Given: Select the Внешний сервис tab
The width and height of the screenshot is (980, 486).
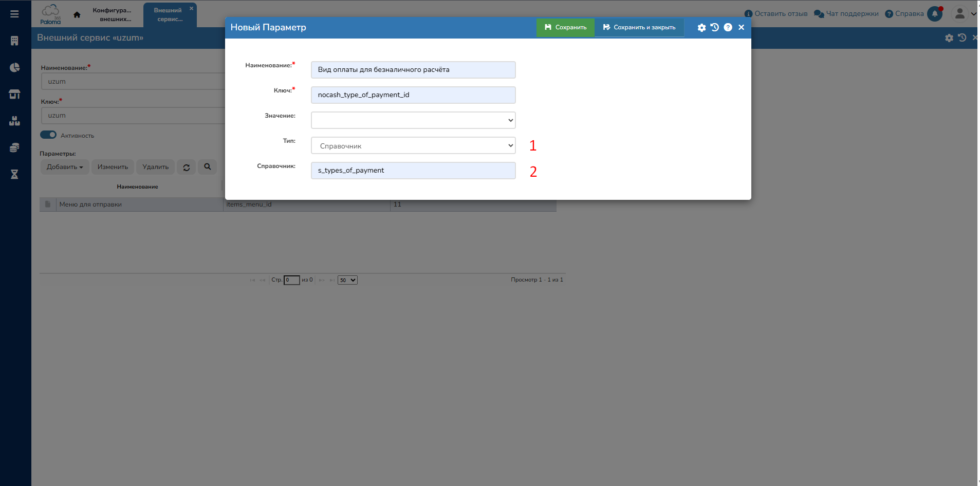Looking at the screenshot, I should click(x=168, y=14).
